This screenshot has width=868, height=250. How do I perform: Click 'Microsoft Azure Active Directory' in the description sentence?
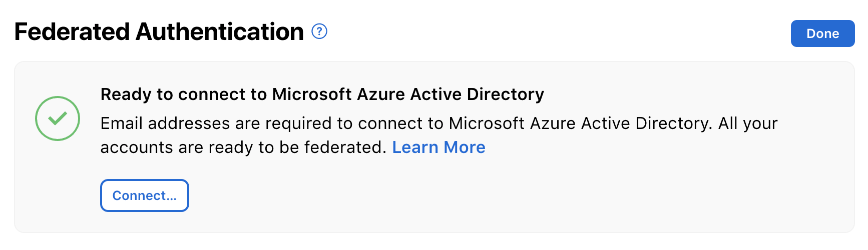click(x=580, y=123)
